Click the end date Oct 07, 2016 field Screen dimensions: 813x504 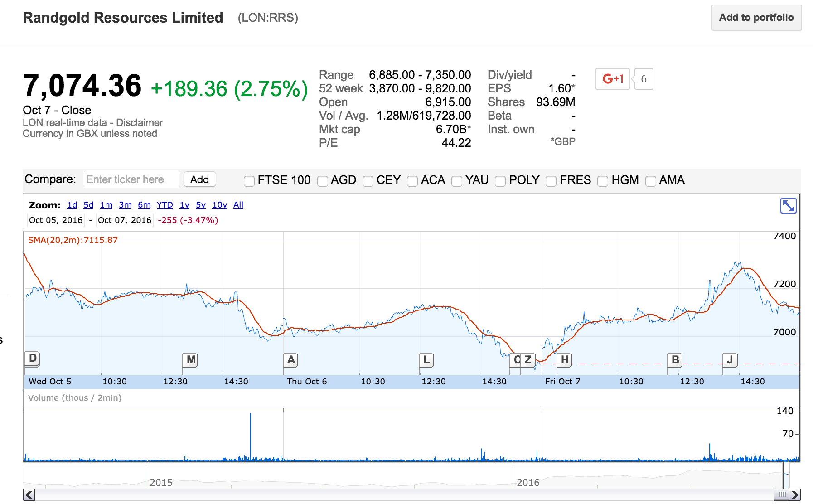point(125,220)
